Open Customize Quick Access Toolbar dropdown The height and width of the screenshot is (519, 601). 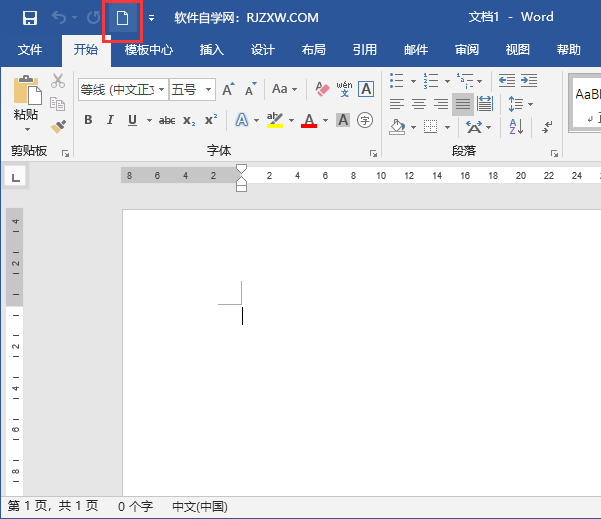tap(151, 18)
